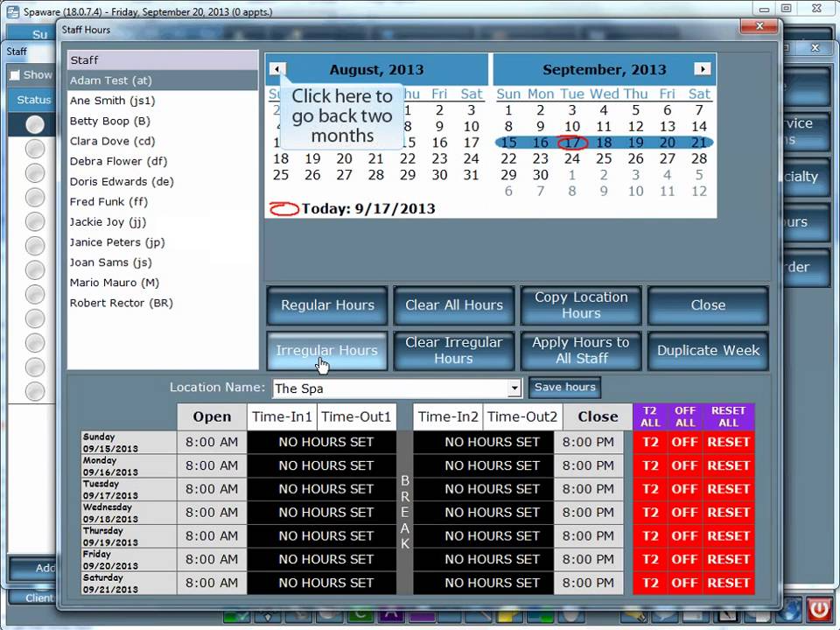Image resolution: width=840 pixels, height=630 pixels.
Task: Click OFF in the Saturday 09/21/2013 row
Action: pyautogui.click(x=684, y=583)
